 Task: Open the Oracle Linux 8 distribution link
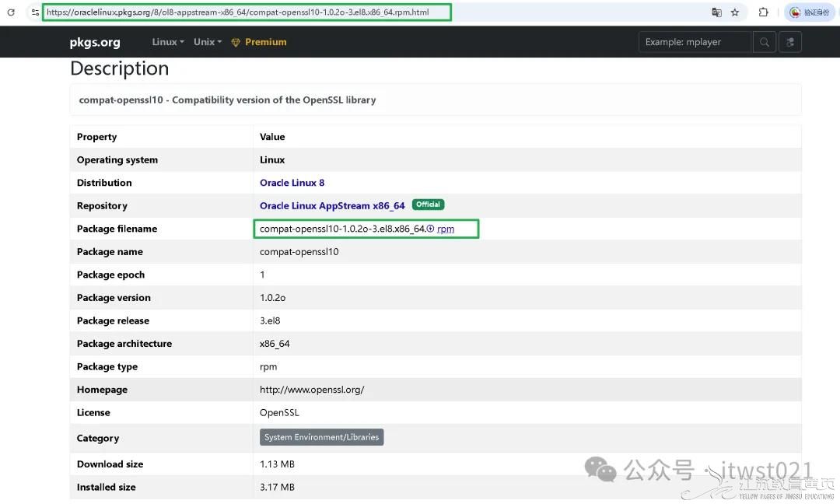coord(292,183)
